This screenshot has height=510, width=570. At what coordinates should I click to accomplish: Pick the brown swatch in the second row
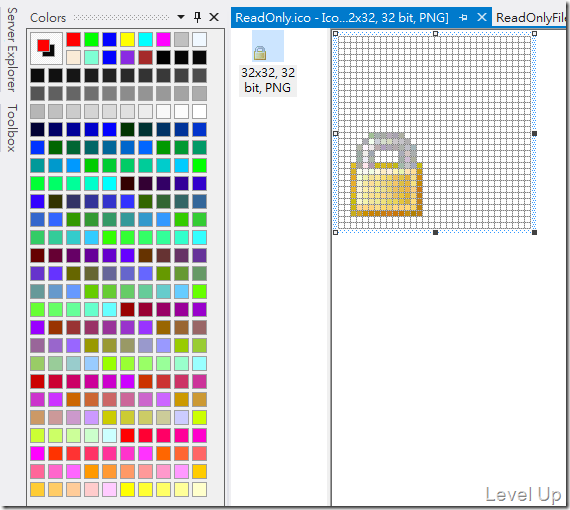click(145, 57)
